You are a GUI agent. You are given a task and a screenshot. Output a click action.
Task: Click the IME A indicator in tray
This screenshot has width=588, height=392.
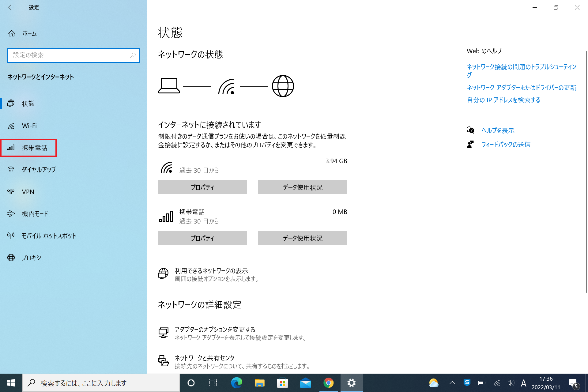(x=524, y=383)
